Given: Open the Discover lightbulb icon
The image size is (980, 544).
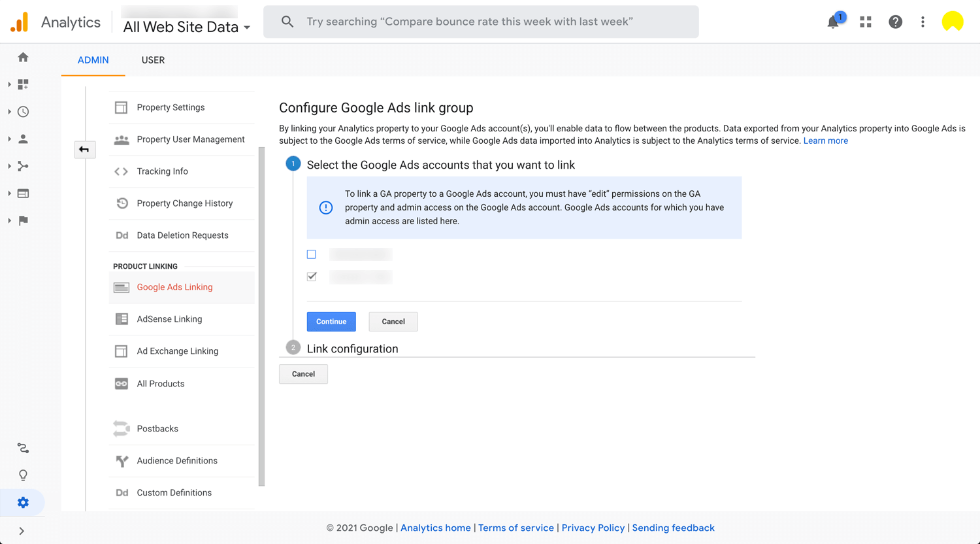Looking at the screenshot, I should pyautogui.click(x=23, y=475).
